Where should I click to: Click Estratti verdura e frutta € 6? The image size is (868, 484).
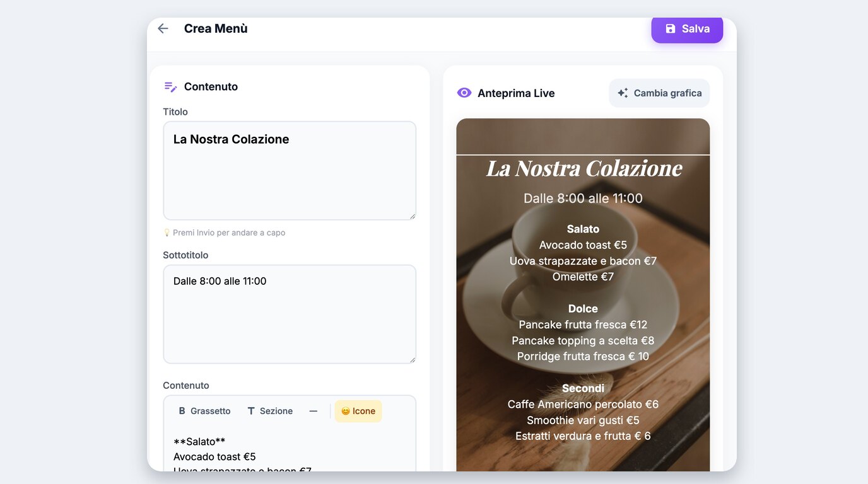pyautogui.click(x=583, y=435)
